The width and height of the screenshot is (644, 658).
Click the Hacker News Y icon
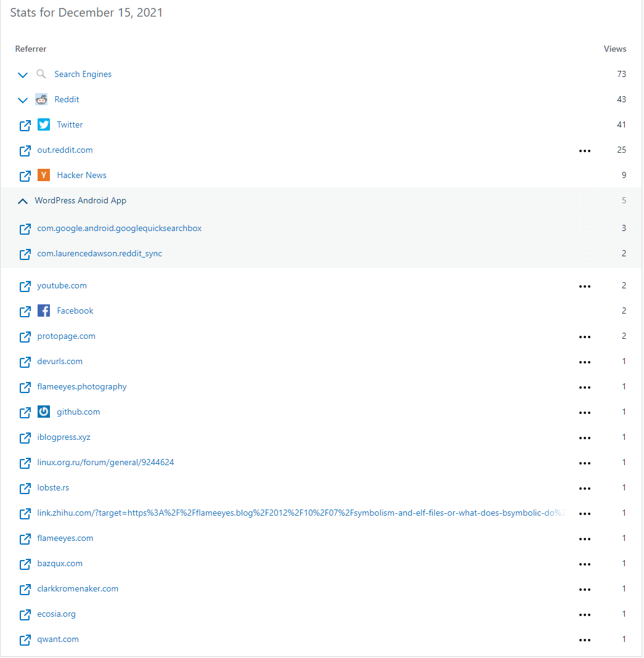coord(43,175)
